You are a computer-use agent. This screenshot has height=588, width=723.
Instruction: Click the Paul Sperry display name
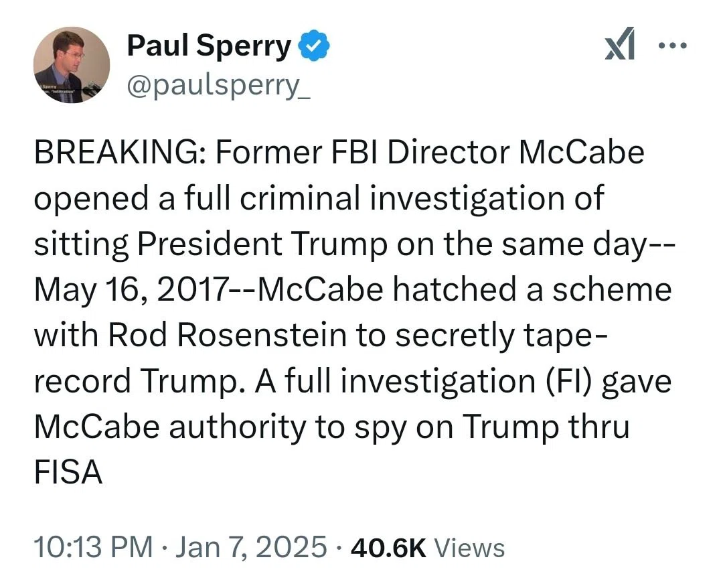click(x=209, y=46)
